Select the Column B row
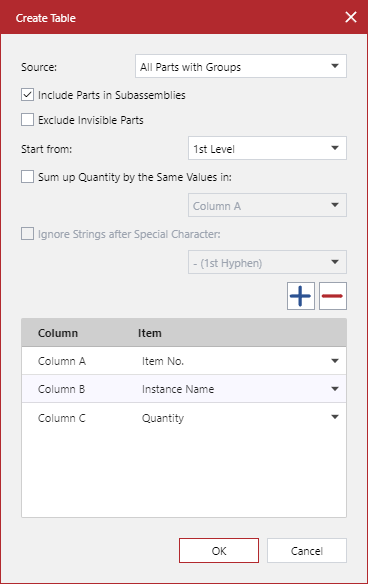This screenshot has height=584, width=368. pos(184,389)
